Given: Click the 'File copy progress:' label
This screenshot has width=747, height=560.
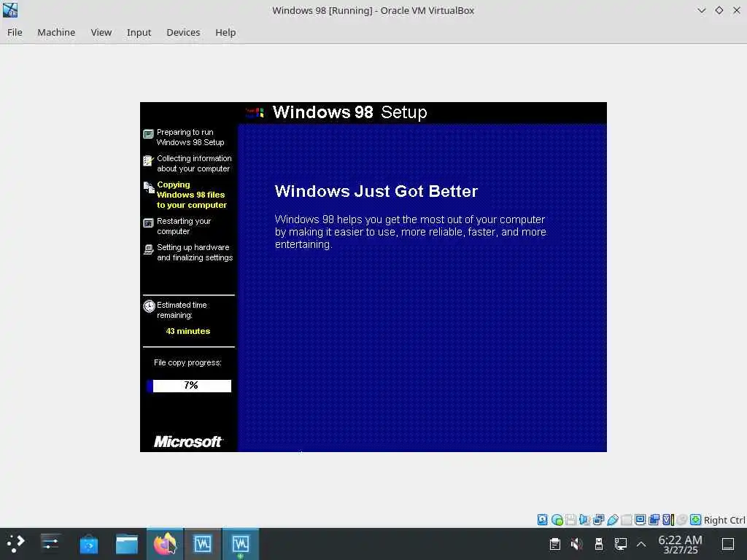Looking at the screenshot, I should pos(187,362).
